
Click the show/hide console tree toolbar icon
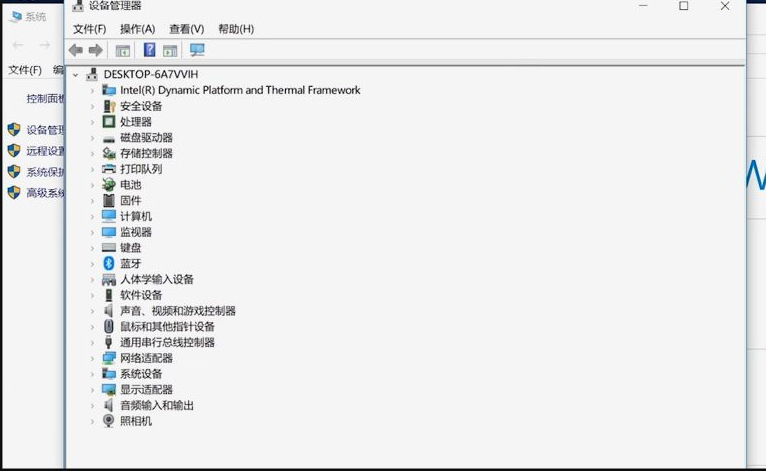click(x=123, y=50)
